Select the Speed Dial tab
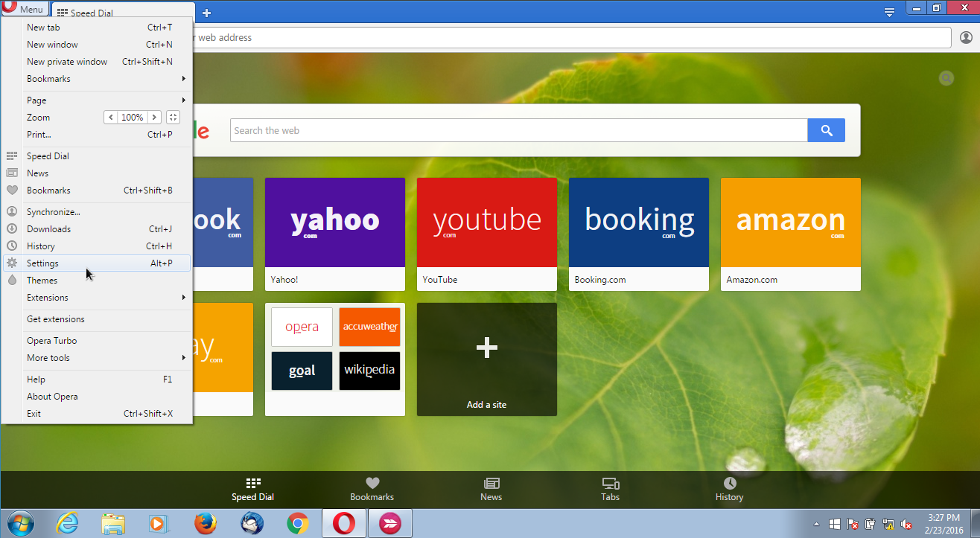This screenshot has height=538, width=980. pyautogui.click(x=123, y=13)
